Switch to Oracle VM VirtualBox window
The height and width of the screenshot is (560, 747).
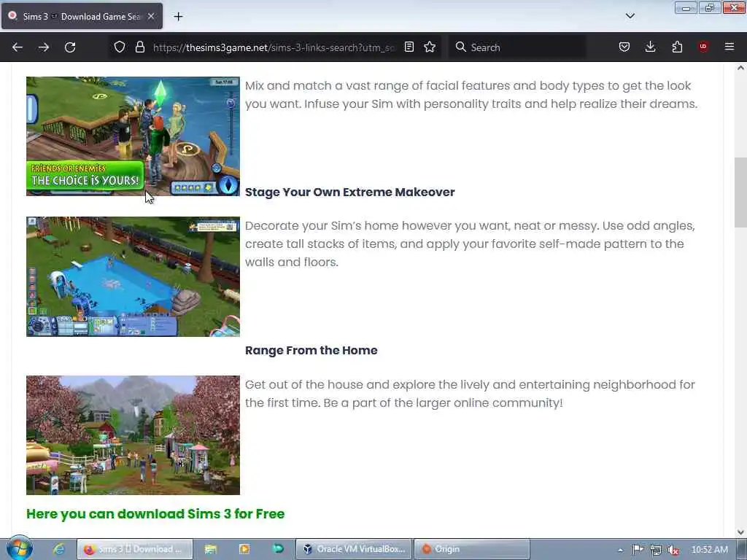pyautogui.click(x=354, y=549)
